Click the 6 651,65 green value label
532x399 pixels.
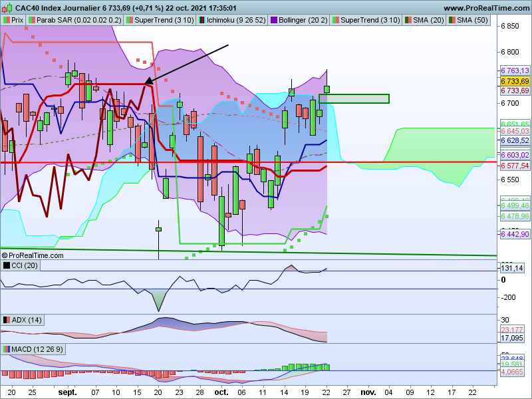tap(515, 124)
